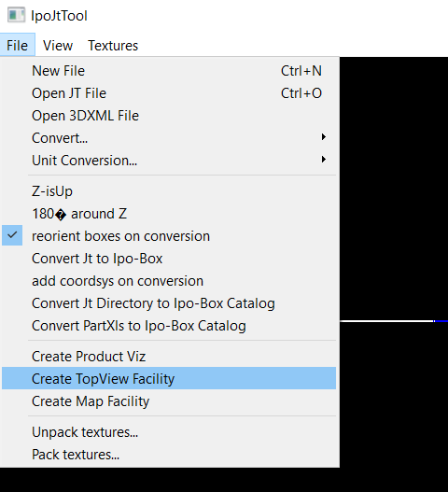Screen dimensions: 448x492
Task: Select the highlighted Create TopView Facility entry
Action: pyautogui.click(x=169, y=379)
